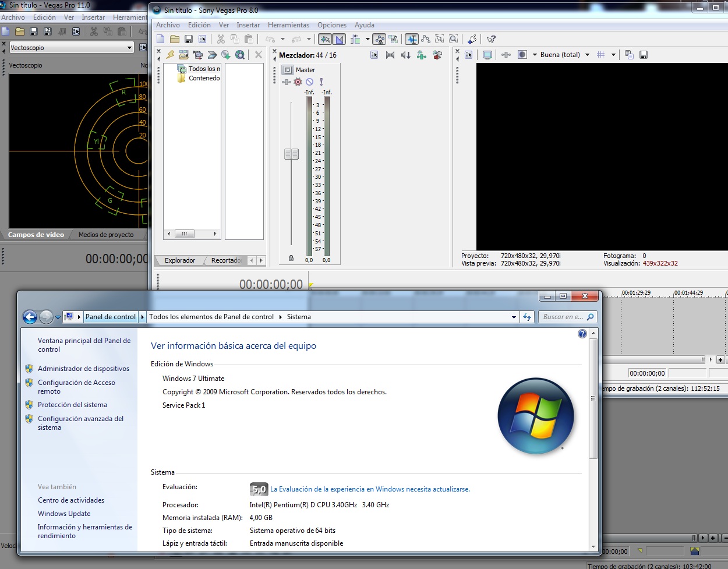Switch to Medios de proyecto tab in Vegas 11
The image size is (728, 569).
point(106,235)
